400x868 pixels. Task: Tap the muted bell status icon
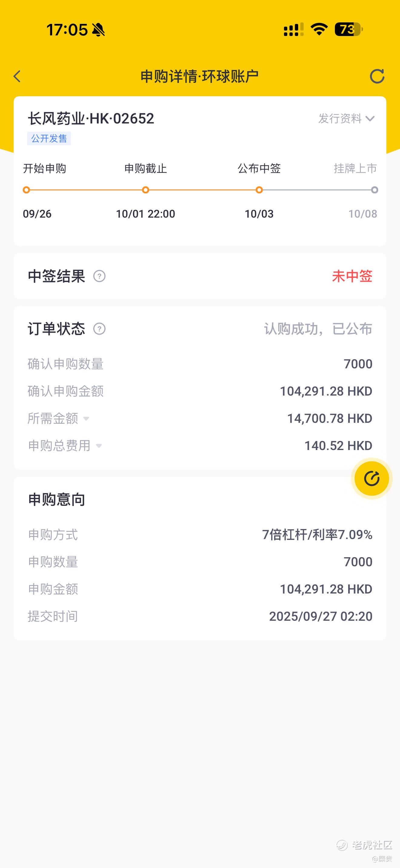point(98,30)
